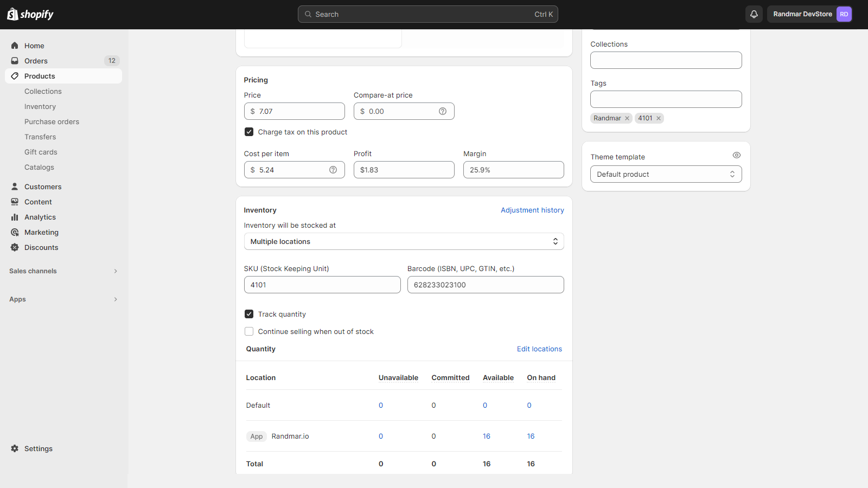868x488 pixels.
Task: Click the Price input field
Action: tap(295, 111)
